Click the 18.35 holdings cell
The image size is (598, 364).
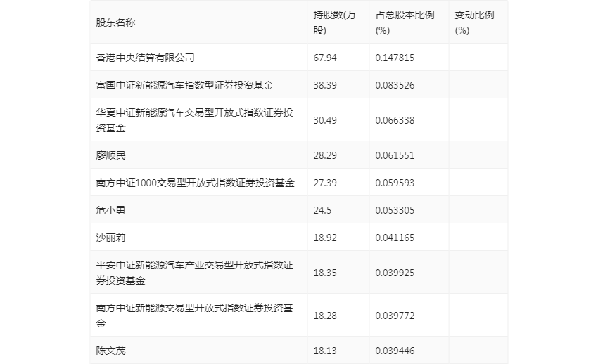(x=325, y=273)
